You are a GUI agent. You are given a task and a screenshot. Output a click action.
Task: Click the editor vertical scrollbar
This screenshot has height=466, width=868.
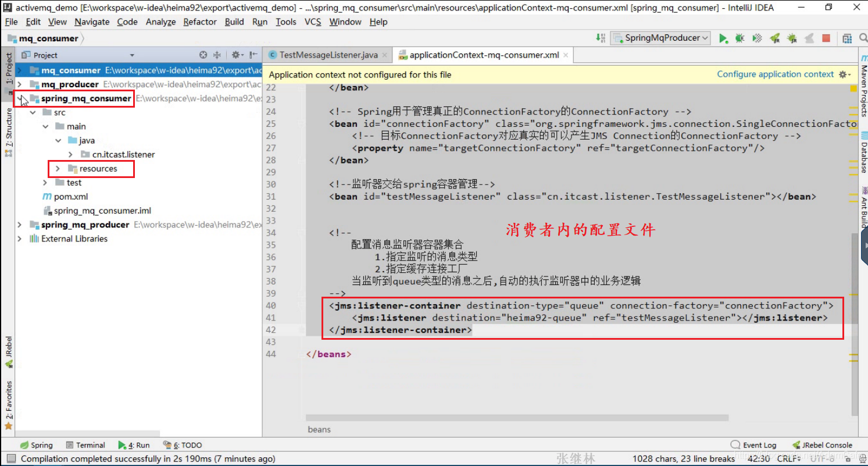(854, 325)
